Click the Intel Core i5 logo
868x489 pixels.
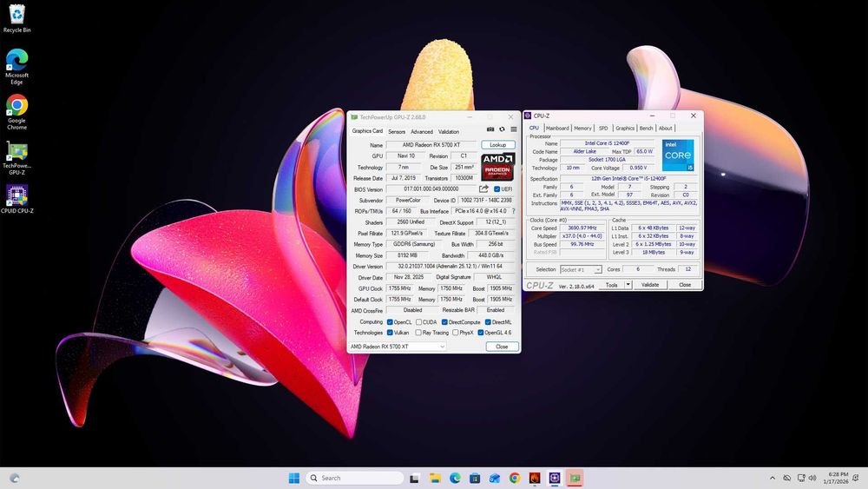click(x=678, y=155)
